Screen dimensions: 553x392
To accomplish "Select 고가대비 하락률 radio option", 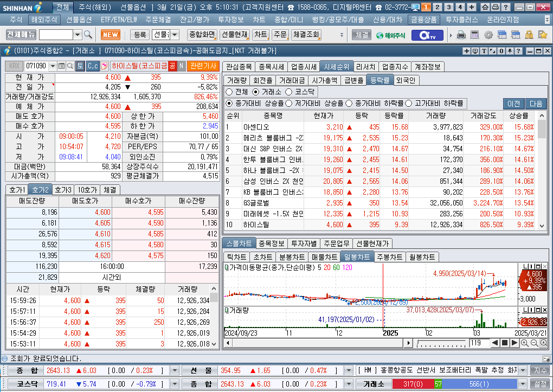I will click(409, 104).
